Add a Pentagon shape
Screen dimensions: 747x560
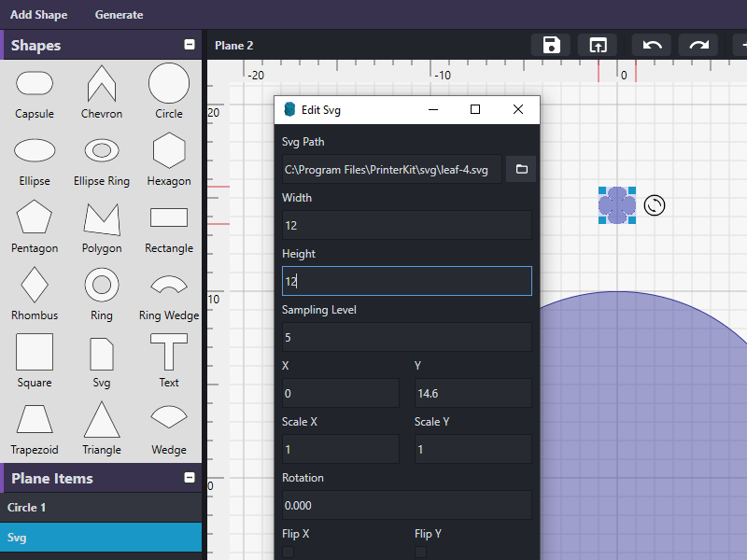pyautogui.click(x=35, y=227)
